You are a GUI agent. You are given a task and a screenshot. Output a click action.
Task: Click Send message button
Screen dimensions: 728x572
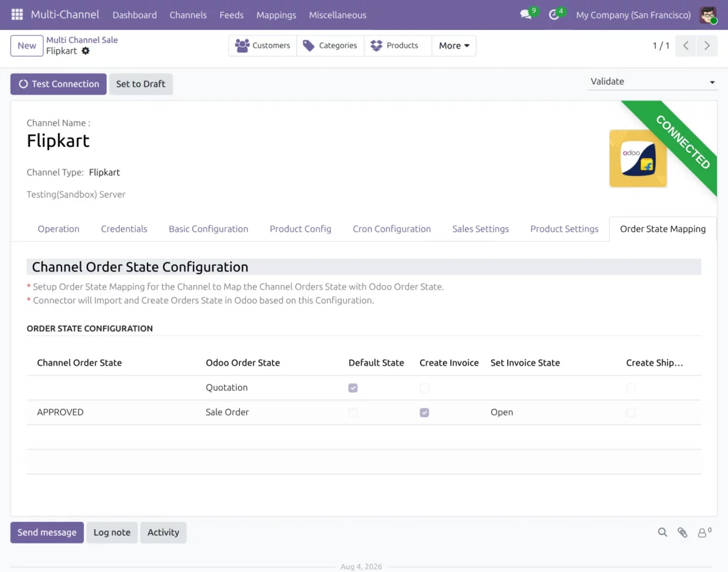tap(47, 532)
